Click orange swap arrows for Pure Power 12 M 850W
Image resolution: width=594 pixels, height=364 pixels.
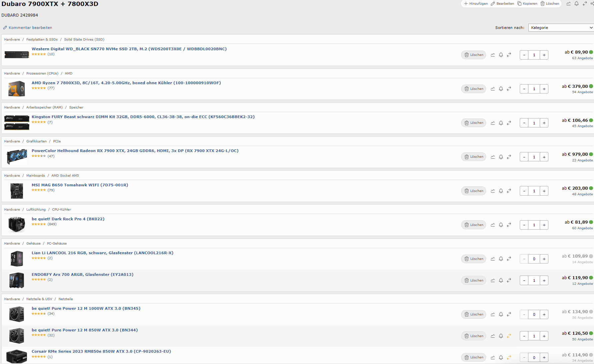click(509, 336)
